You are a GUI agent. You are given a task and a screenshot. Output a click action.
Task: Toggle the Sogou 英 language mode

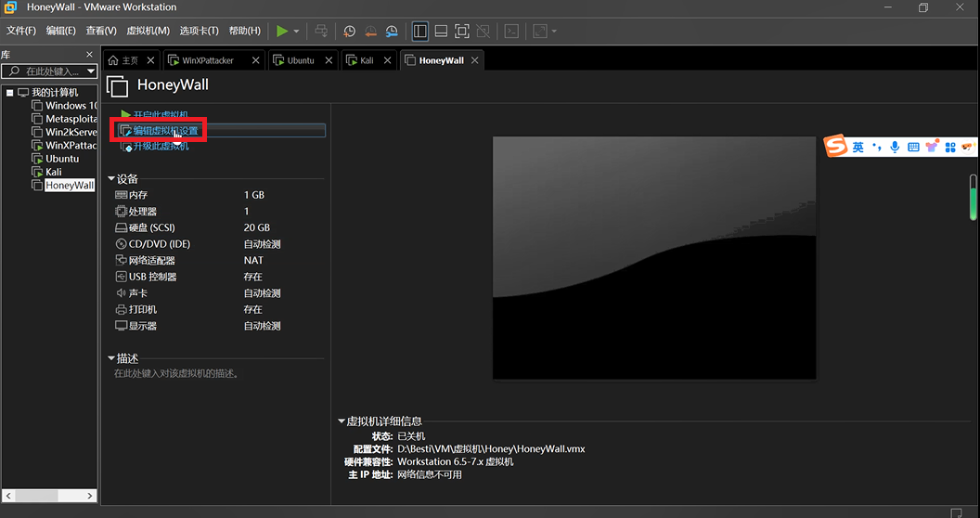858,147
